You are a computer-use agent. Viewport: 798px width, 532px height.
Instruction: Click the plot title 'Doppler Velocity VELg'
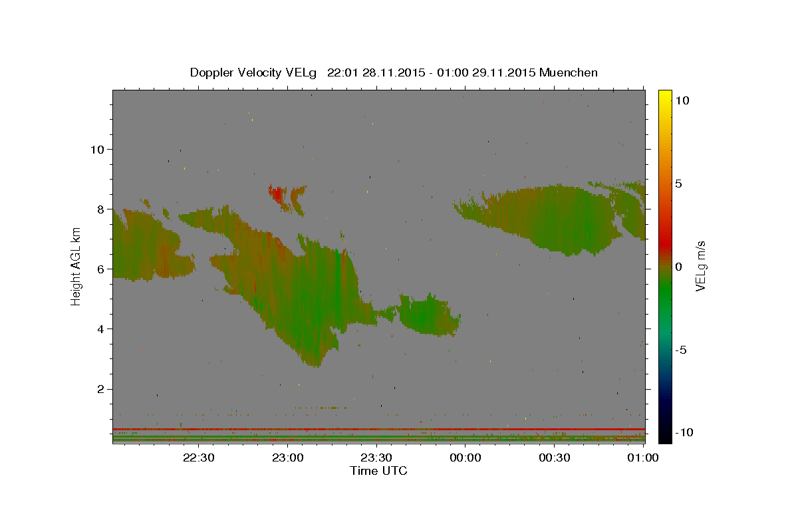tap(254, 72)
